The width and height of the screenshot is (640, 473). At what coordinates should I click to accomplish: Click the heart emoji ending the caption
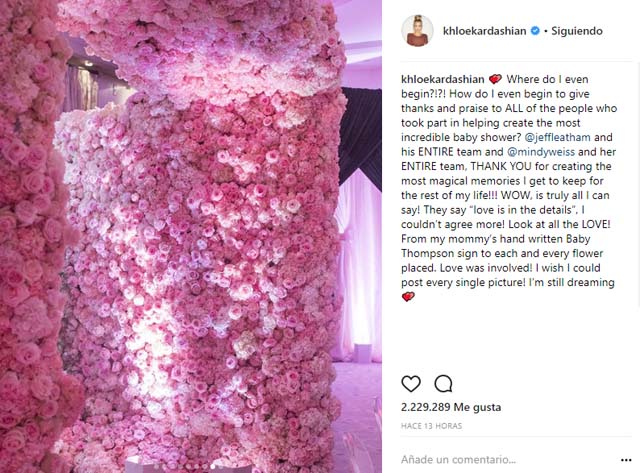[x=408, y=297]
